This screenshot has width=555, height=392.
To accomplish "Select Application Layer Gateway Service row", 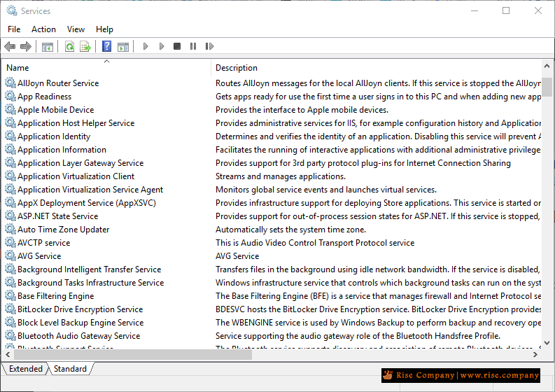I will click(272, 163).
